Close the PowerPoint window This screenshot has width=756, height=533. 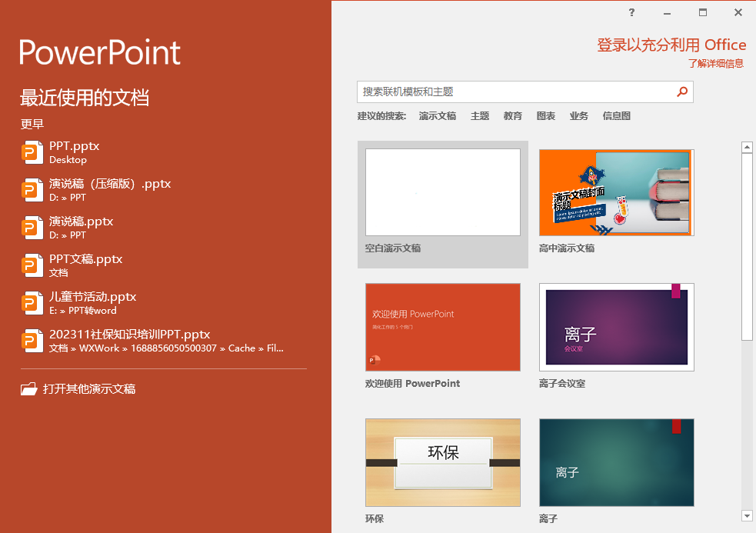738,12
